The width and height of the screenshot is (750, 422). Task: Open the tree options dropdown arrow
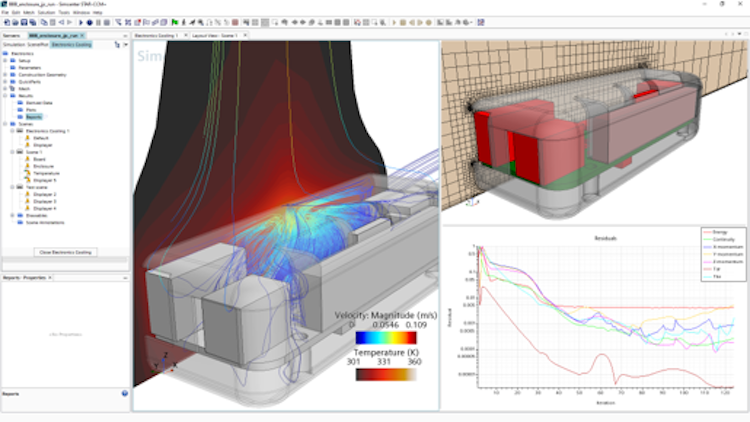point(126,44)
